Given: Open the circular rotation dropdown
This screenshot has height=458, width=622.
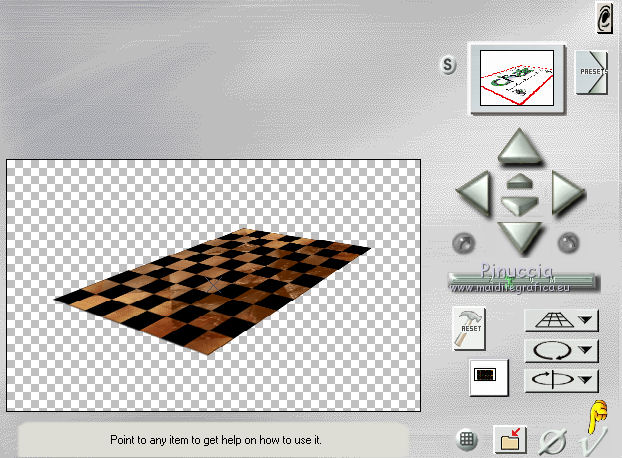Looking at the screenshot, I should click(x=561, y=351).
